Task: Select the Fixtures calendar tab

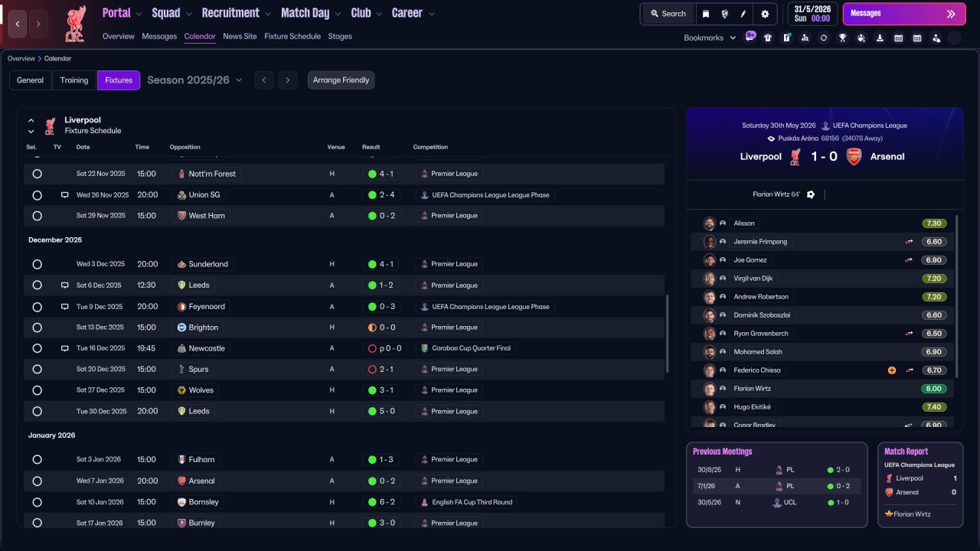Action: (119, 80)
